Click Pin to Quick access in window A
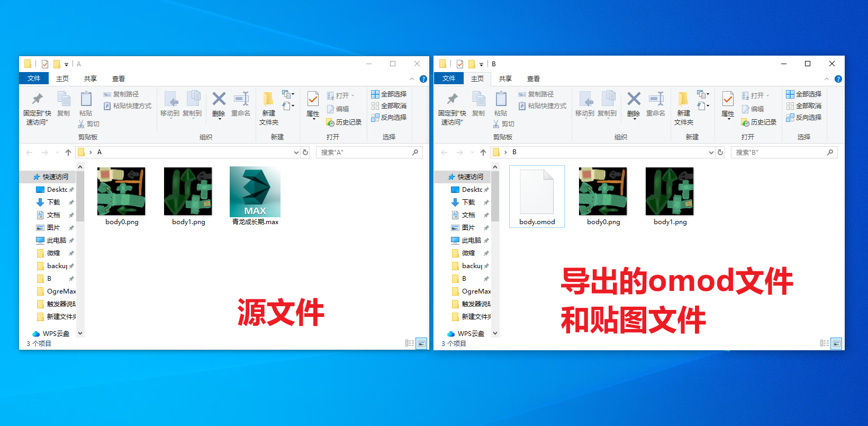This screenshot has width=868, height=426. point(37,109)
